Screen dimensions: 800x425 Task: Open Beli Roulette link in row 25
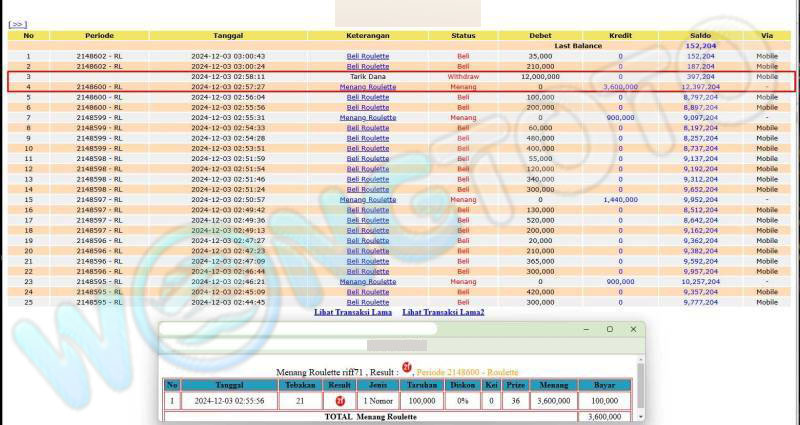point(367,302)
